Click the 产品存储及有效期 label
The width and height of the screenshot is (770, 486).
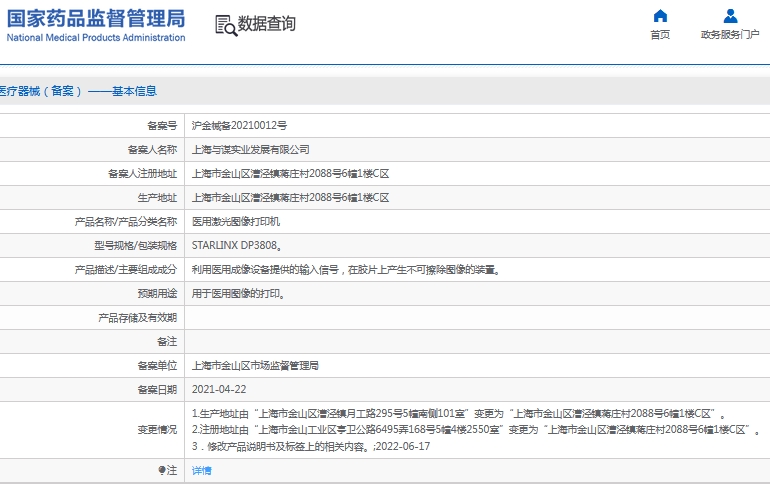pos(138,318)
